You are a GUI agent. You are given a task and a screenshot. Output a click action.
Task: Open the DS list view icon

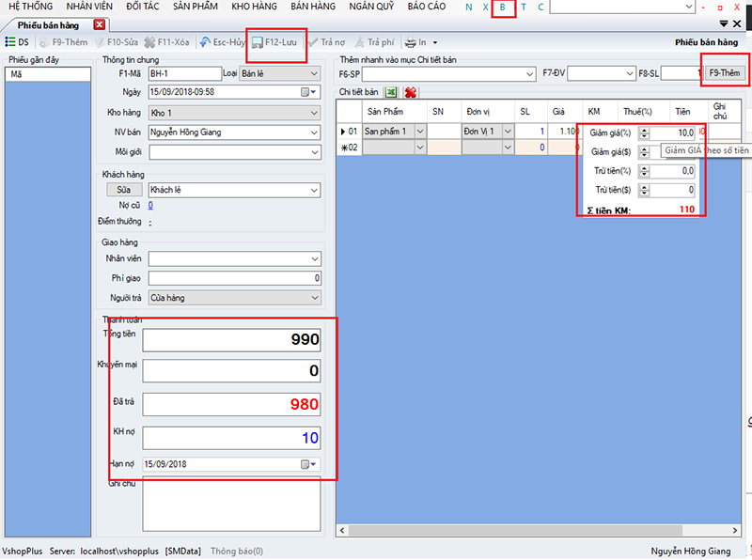(x=9, y=42)
